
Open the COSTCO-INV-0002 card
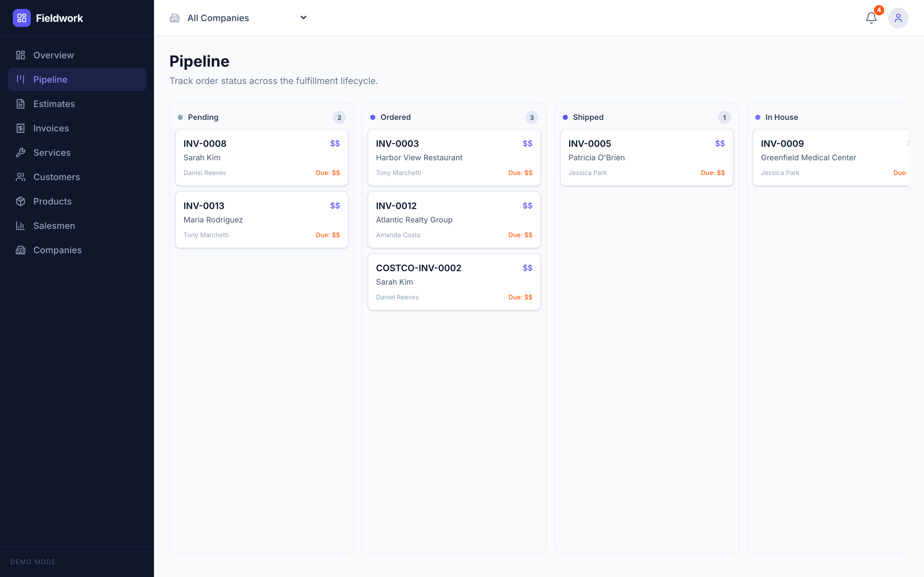click(x=454, y=282)
